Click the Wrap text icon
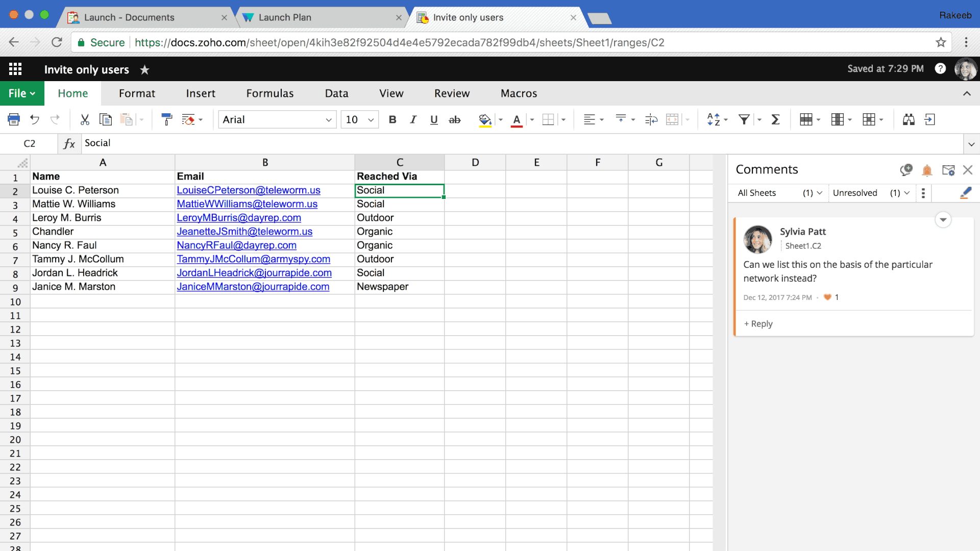The width and height of the screenshot is (980, 551). click(x=651, y=119)
